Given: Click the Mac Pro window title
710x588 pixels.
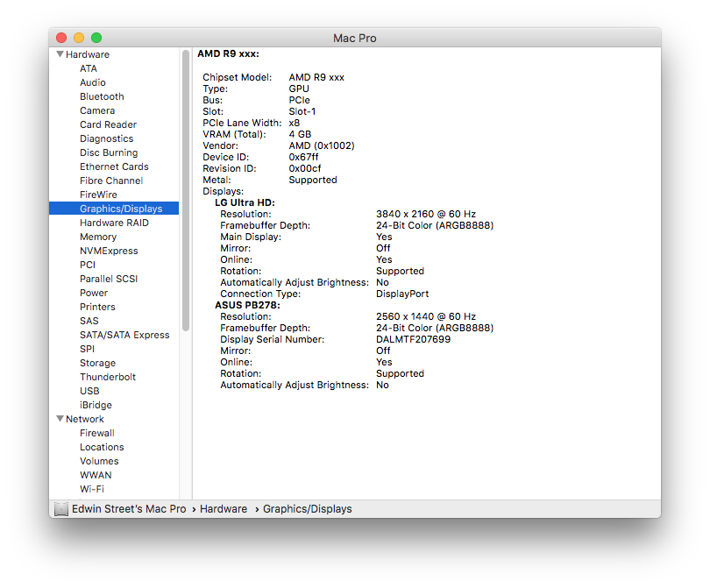Looking at the screenshot, I should click(354, 38).
